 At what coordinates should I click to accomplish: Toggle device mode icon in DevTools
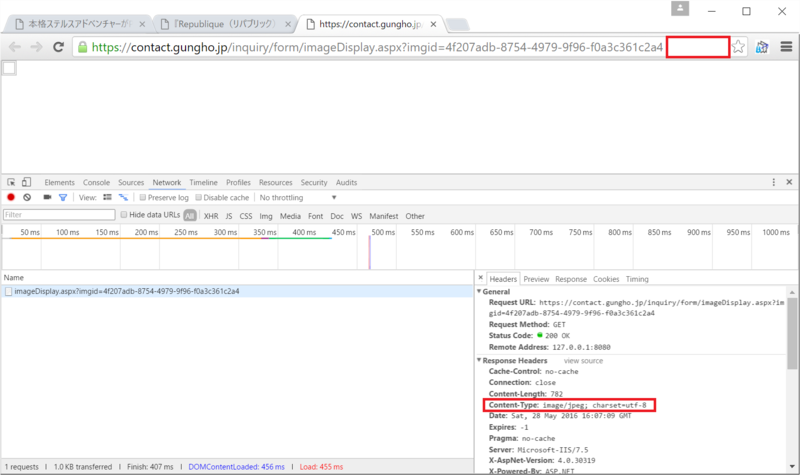point(26,182)
